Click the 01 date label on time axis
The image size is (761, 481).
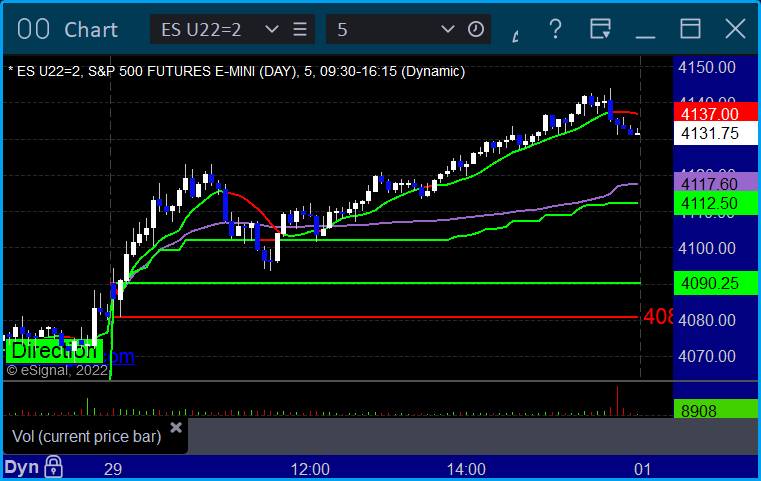643,469
